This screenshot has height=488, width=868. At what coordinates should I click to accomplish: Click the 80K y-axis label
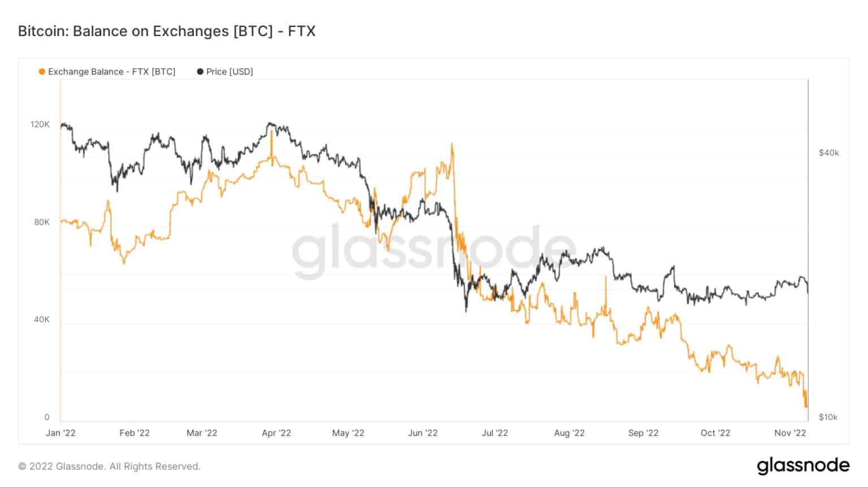(x=42, y=222)
